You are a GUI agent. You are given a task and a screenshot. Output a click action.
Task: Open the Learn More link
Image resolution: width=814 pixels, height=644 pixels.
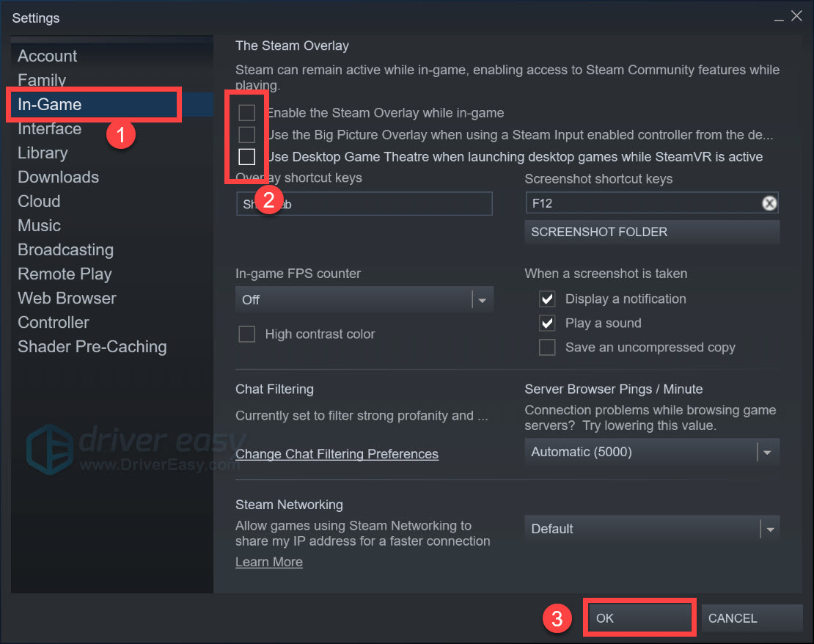[269, 562]
